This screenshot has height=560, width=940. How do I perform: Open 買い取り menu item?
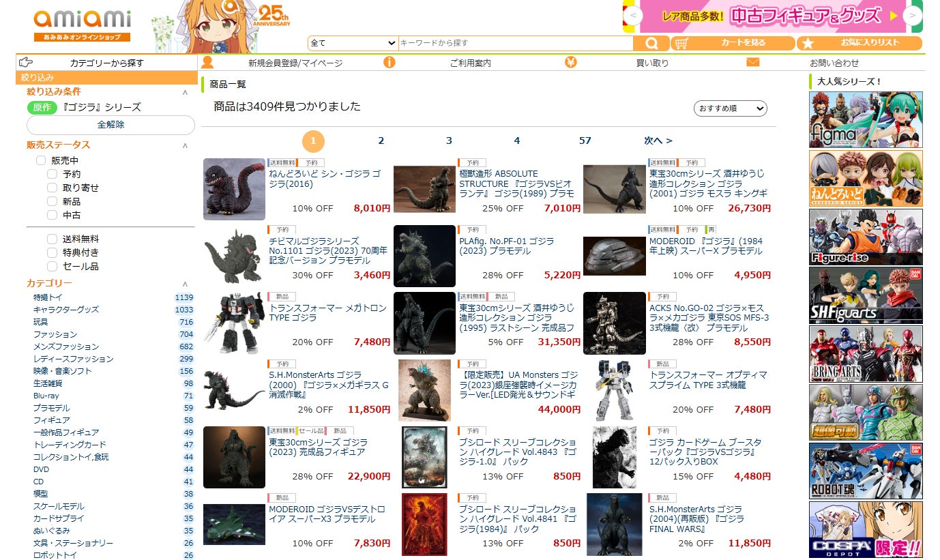[652, 63]
